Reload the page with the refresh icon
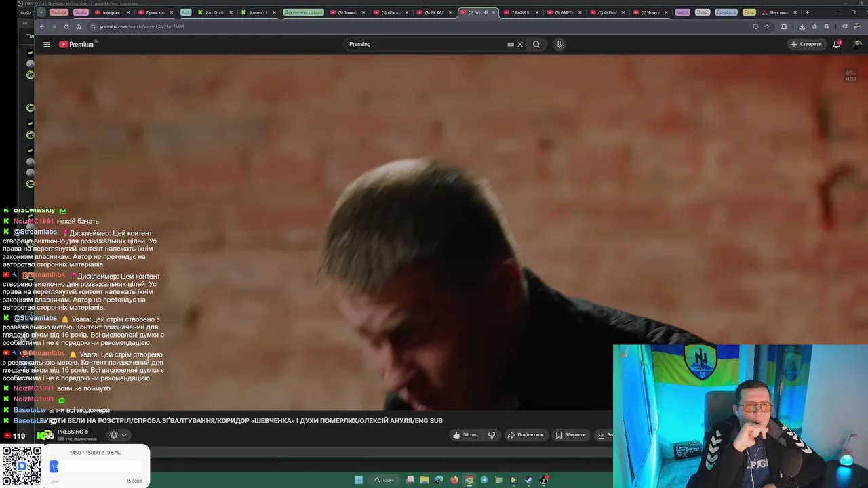The width and height of the screenshot is (868, 488). [x=66, y=26]
